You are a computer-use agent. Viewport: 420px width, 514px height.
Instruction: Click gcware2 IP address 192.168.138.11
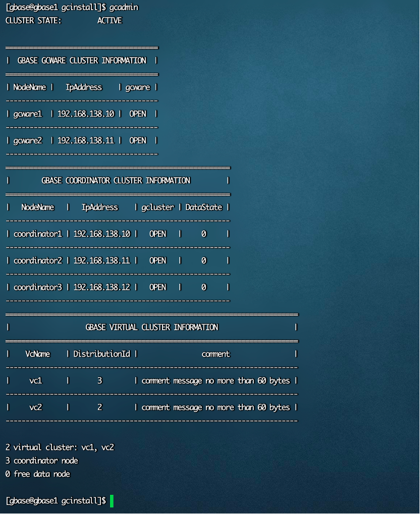point(86,141)
